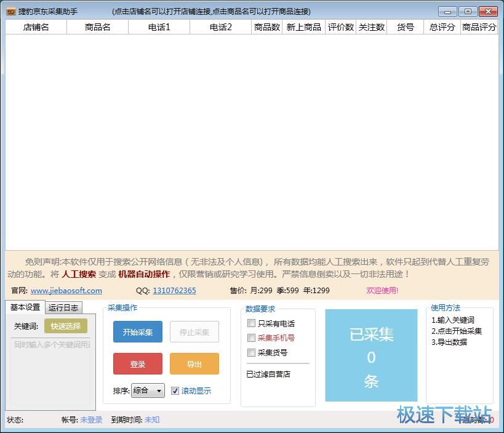Click the app icon in title bar

(x=10, y=12)
